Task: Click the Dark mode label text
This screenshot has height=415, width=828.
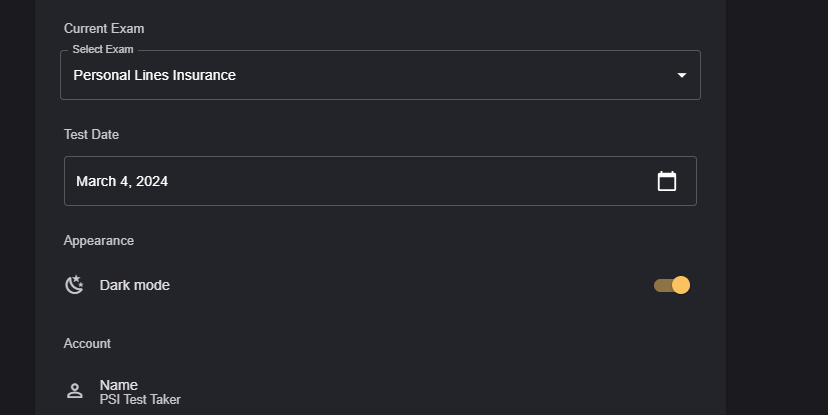Action: click(135, 285)
